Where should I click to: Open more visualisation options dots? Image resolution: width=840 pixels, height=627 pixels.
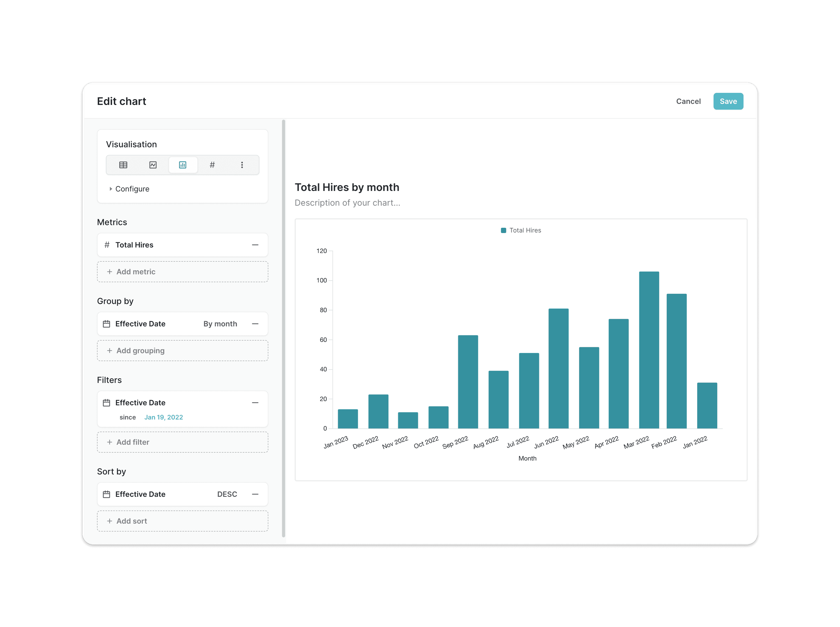point(242,165)
